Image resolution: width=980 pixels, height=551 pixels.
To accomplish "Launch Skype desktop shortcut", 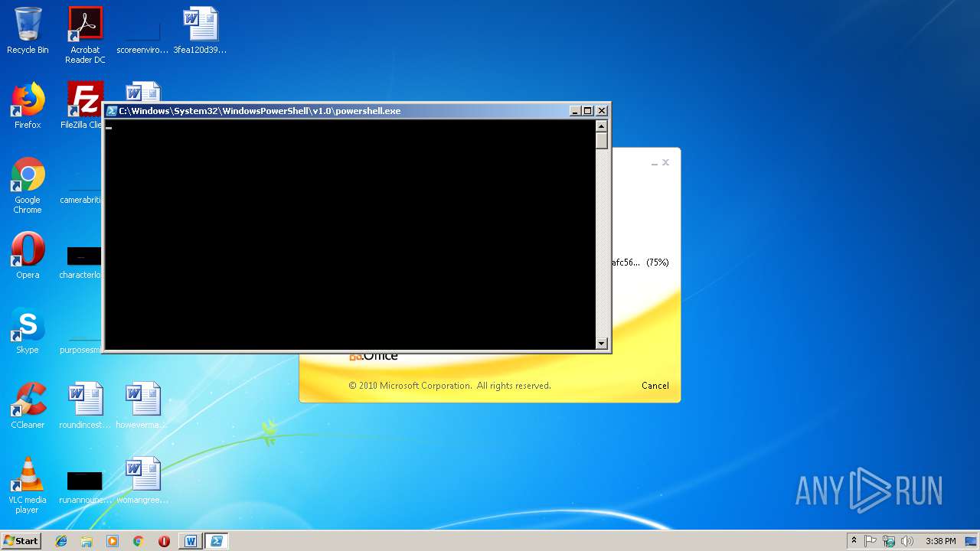I will coord(28,331).
